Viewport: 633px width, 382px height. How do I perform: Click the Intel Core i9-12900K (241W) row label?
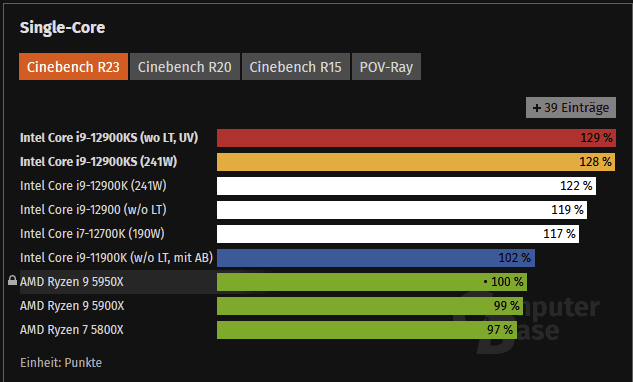(x=93, y=186)
